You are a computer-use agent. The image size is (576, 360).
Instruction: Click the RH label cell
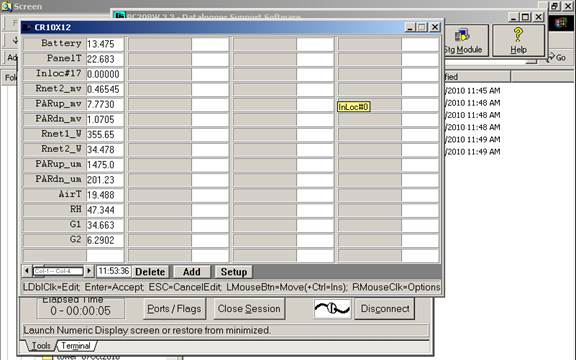point(55,210)
